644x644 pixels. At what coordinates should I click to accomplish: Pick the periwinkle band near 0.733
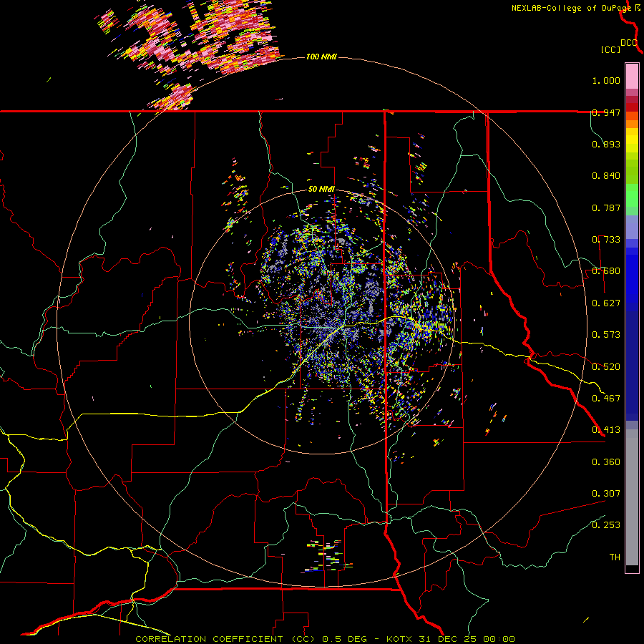tap(632, 228)
